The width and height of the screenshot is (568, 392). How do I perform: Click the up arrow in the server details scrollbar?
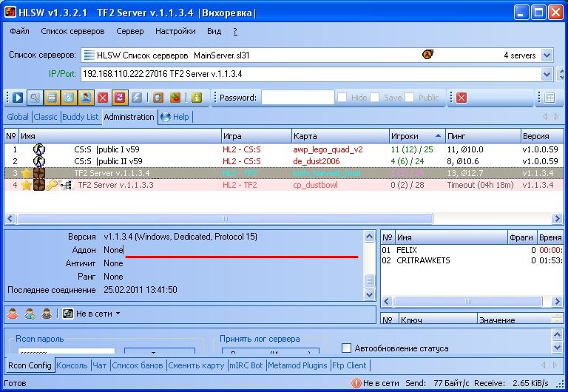(369, 237)
